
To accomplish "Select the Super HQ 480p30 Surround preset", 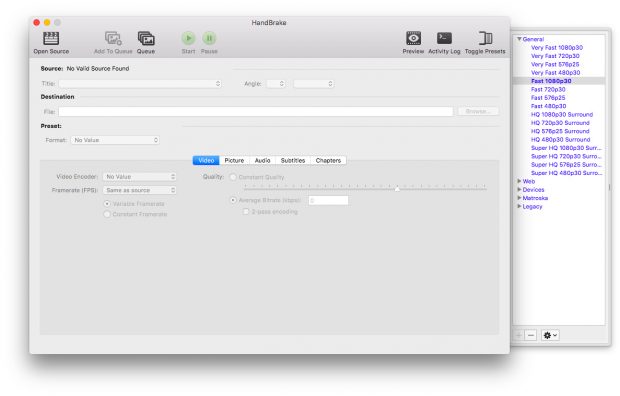I will pos(566,173).
